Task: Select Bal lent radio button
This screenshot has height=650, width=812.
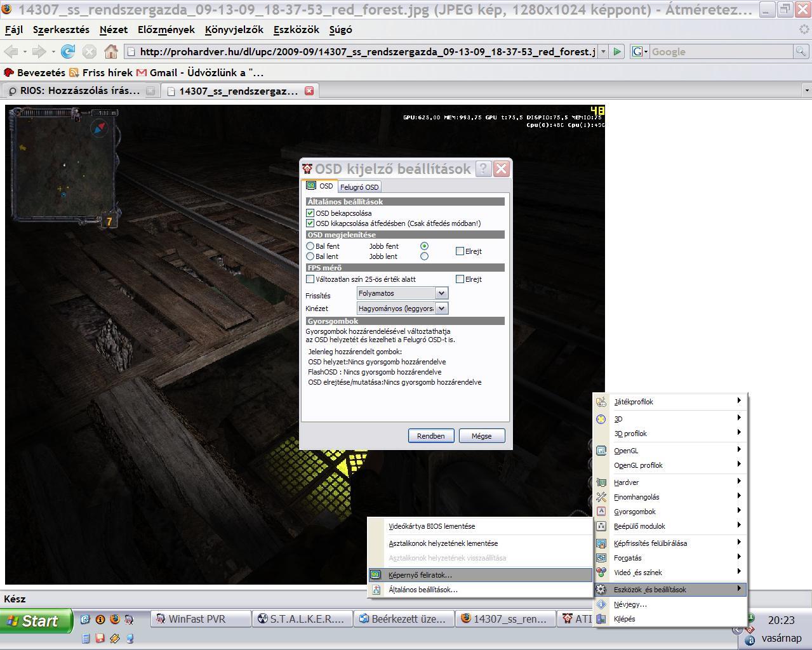Action: click(310, 256)
